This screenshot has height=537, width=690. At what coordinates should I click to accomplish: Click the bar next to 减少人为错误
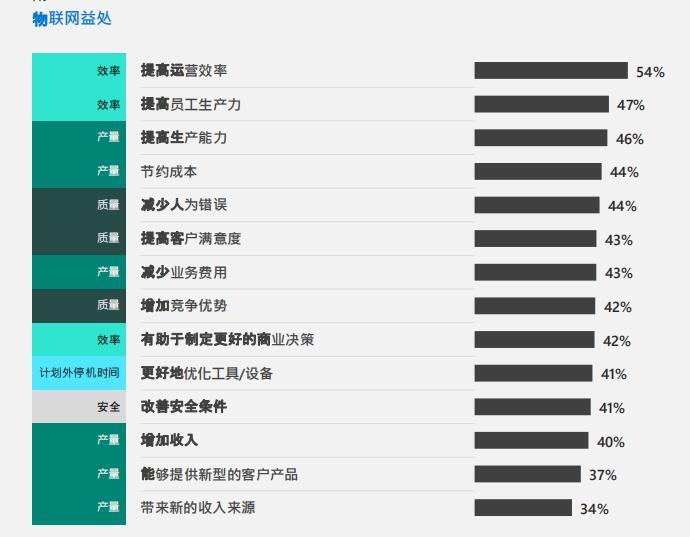(536, 205)
